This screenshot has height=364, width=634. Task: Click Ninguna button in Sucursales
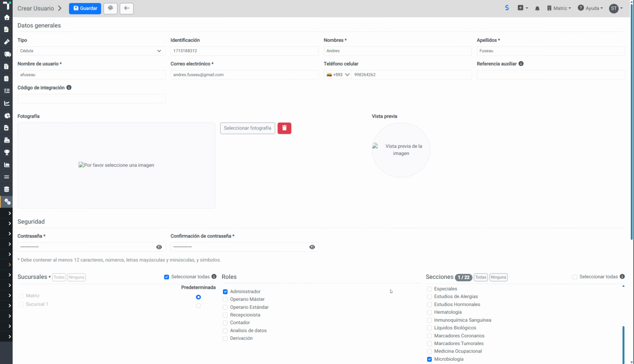(77, 277)
